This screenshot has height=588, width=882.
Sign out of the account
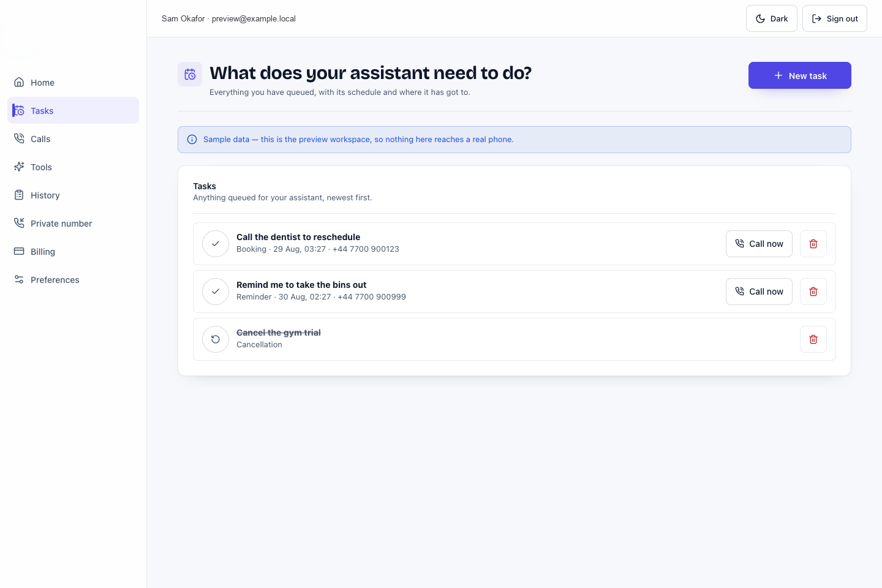click(x=834, y=18)
